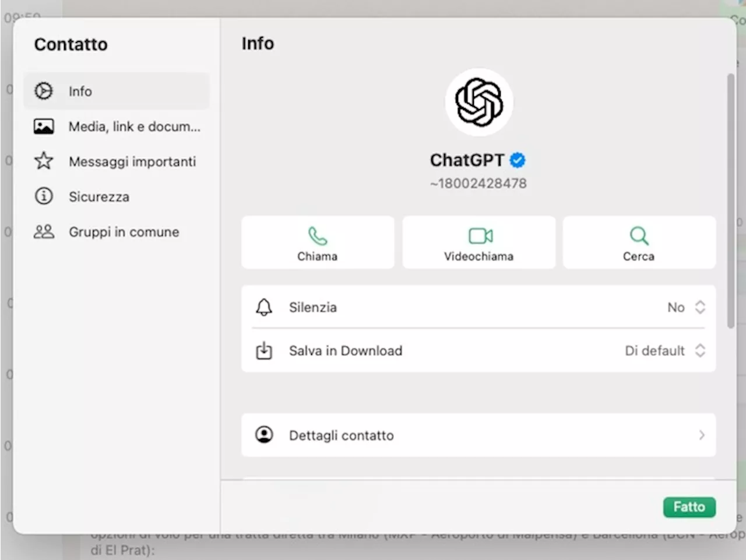Start a video call with Videochiama

[478, 242]
